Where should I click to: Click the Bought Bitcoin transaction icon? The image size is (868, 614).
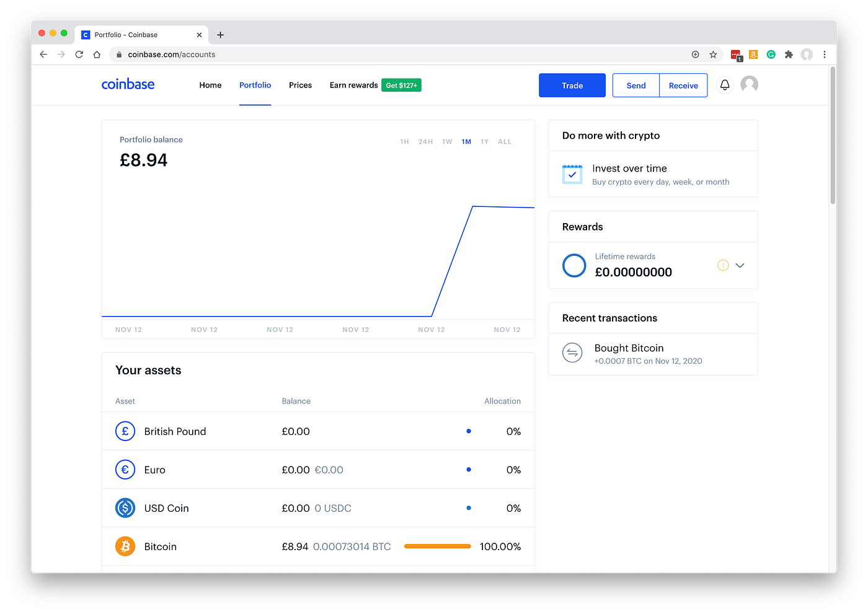click(x=572, y=353)
